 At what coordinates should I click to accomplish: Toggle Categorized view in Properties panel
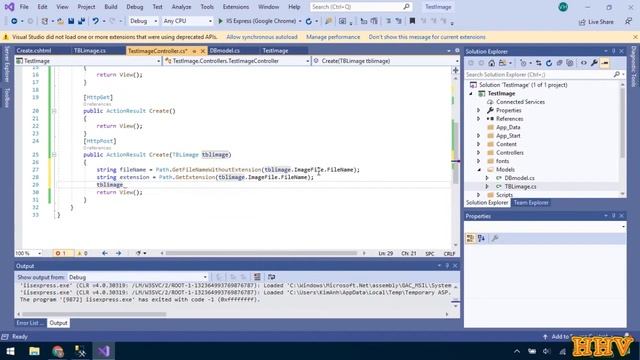(470, 238)
